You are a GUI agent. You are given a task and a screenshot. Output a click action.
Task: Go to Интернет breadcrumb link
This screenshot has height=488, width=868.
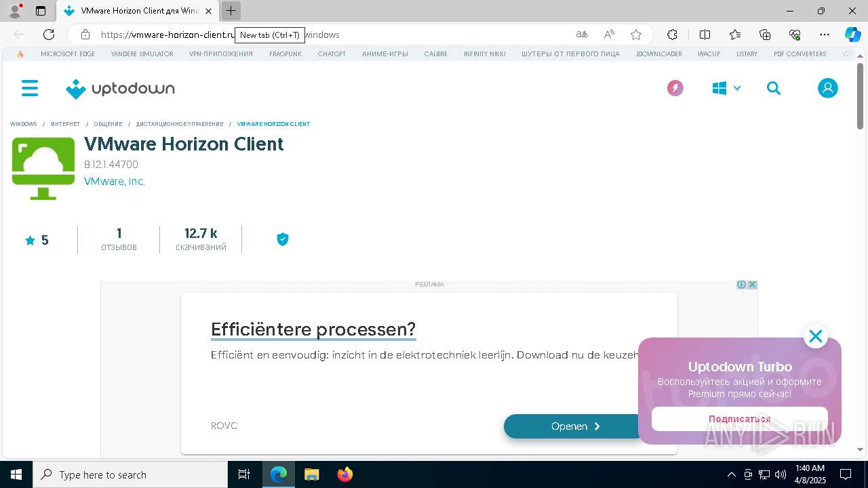click(65, 124)
